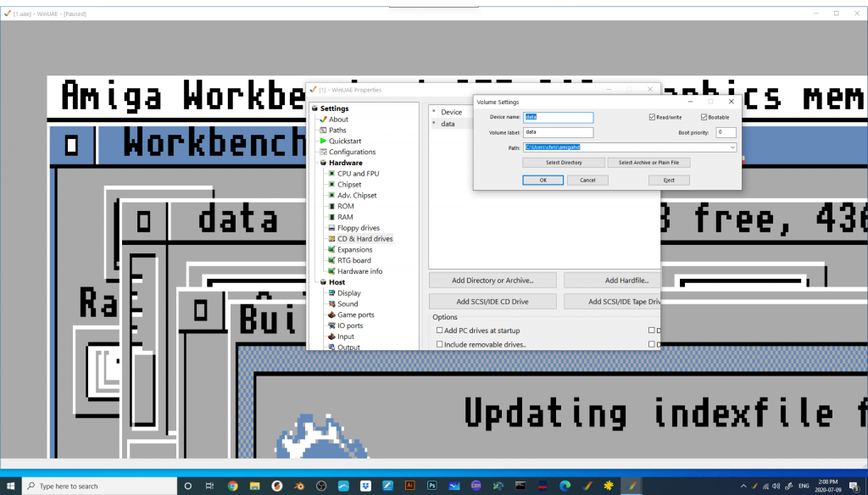Open the RAM settings page
868x495 pixels.
(x=345, y=217)
